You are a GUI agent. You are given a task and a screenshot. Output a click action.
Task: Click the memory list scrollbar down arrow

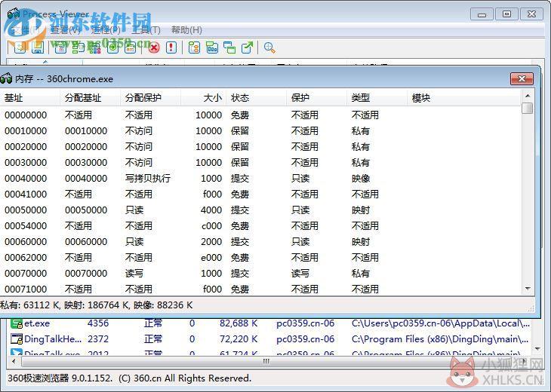[x=527, y=289]
